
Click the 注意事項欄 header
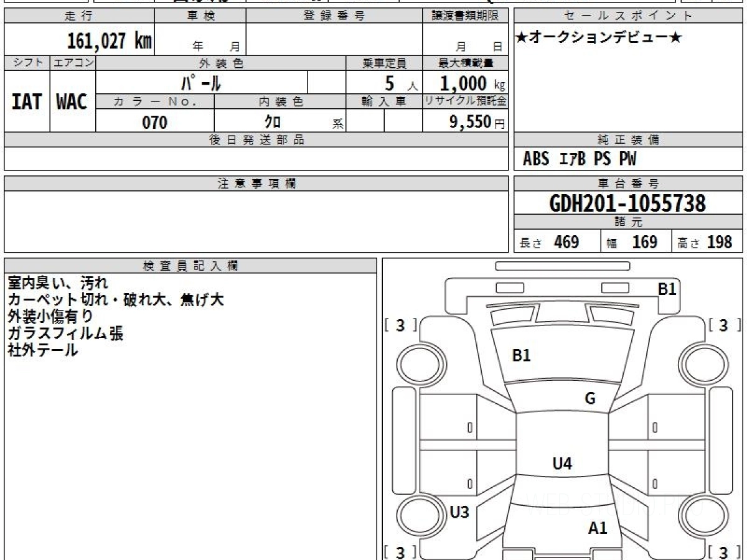pos(256,184)
